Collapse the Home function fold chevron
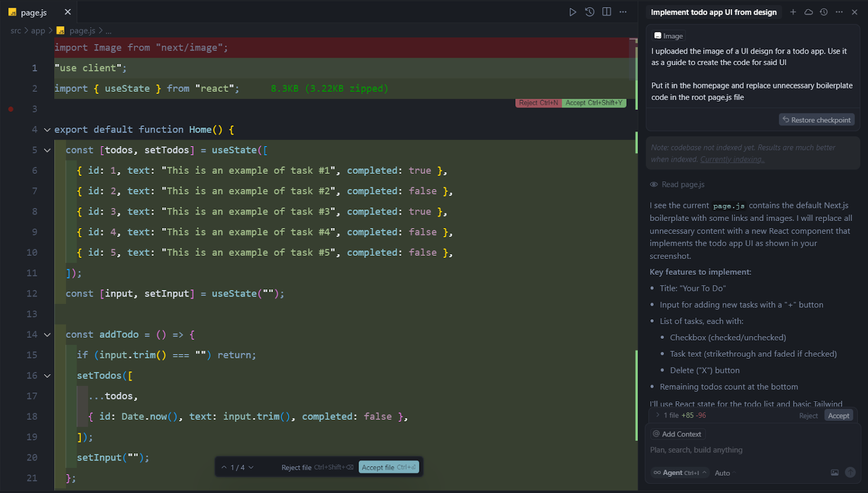This screenshot has width=868, height=493. (47, 130)
